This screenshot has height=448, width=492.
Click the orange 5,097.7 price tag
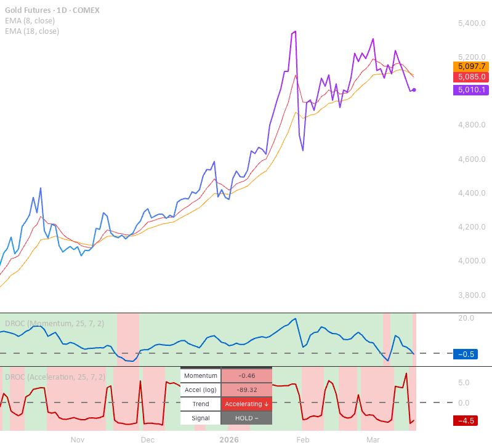coord(471,66)
